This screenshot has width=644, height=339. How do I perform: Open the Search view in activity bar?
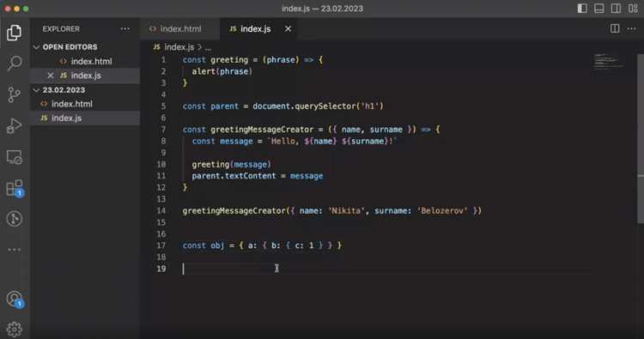[x=15, y=64]
